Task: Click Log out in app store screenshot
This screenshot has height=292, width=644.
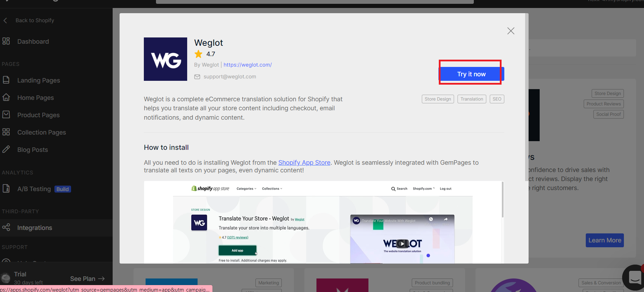Action: coord(445,189)
